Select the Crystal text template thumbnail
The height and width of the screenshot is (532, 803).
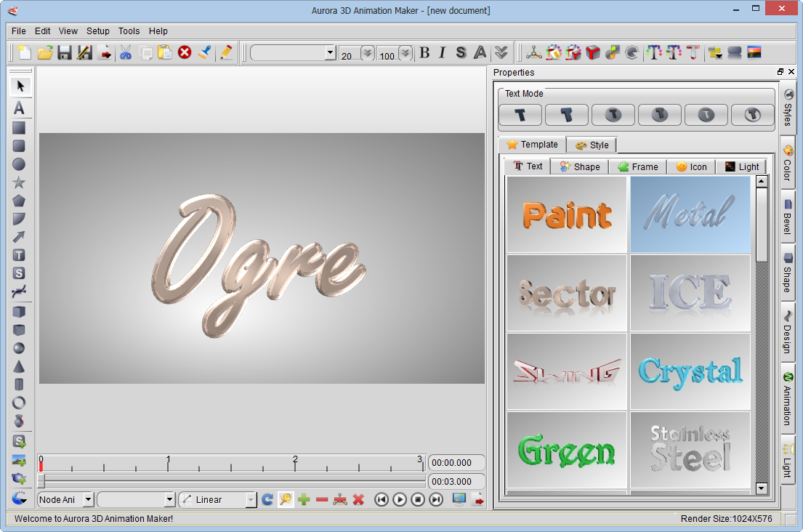point(690,371)
